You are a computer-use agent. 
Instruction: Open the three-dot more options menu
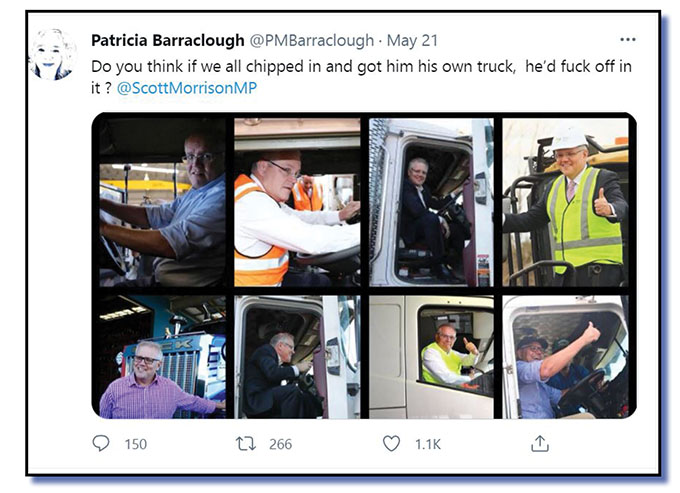(628, 39)
